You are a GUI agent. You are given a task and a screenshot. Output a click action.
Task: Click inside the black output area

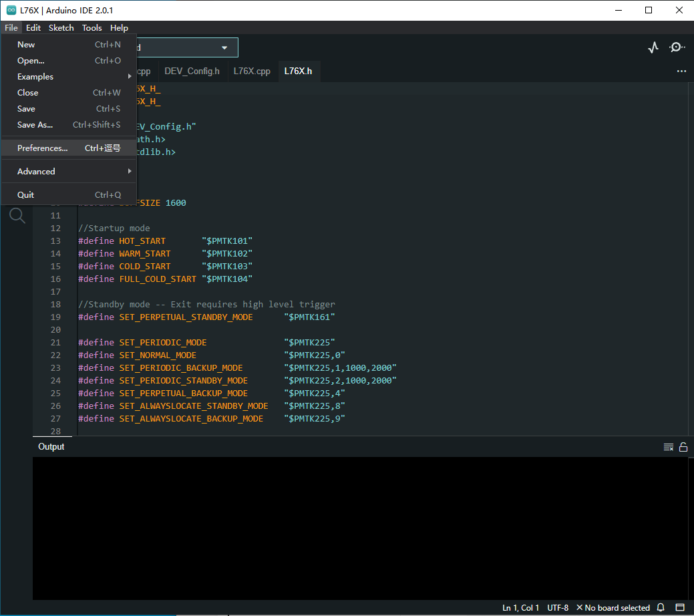(360, 528)
